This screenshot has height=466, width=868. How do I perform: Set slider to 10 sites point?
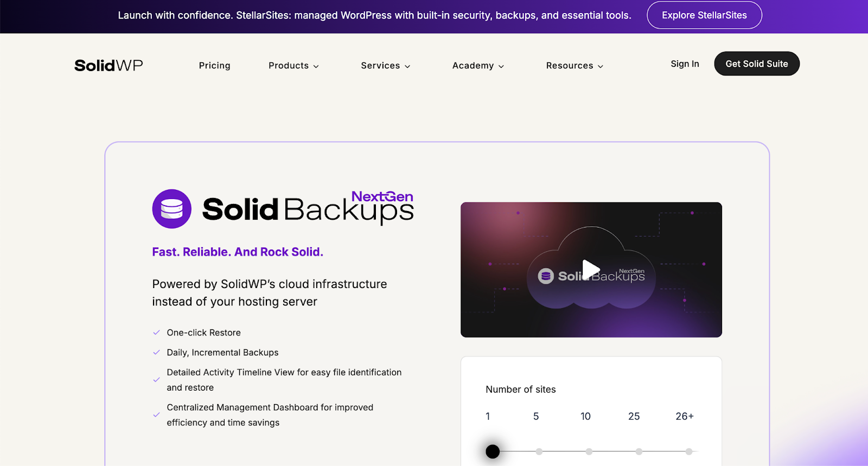(x=589, y=451)
